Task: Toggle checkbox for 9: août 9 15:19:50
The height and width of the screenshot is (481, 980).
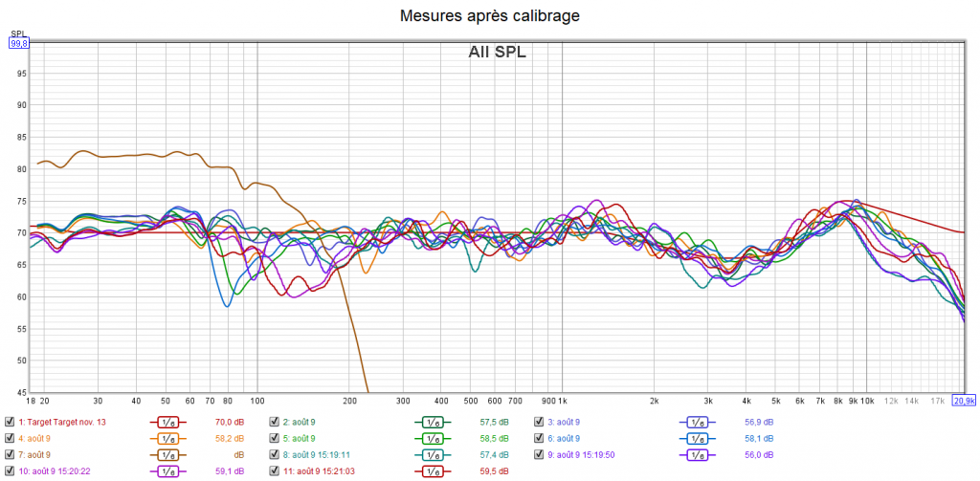Action: (x=539, y=454)
